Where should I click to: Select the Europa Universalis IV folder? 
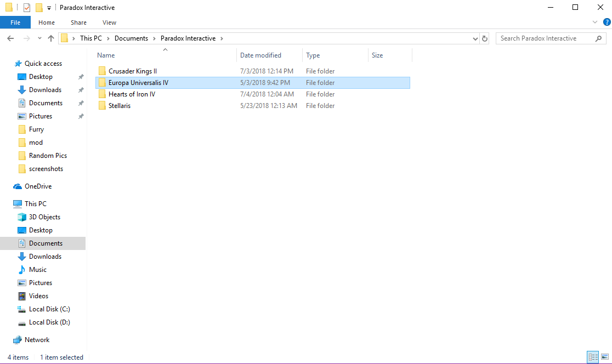point(253,83)
